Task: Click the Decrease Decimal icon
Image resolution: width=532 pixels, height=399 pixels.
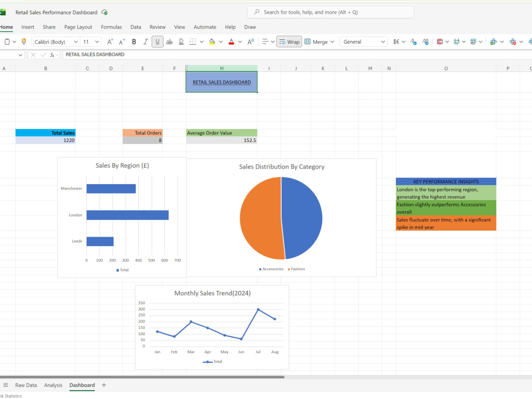Action: (426, 41)
